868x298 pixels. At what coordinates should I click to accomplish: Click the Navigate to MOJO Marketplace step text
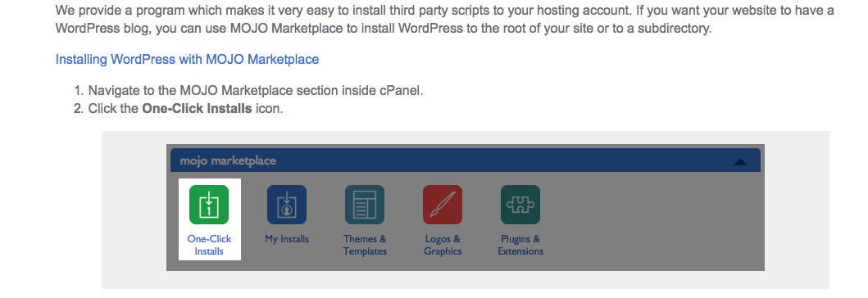(256, 91)
